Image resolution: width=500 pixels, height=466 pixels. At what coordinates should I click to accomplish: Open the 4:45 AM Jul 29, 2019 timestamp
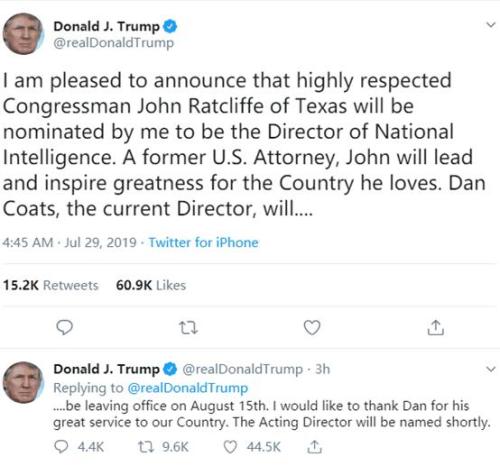coord(69,242)
